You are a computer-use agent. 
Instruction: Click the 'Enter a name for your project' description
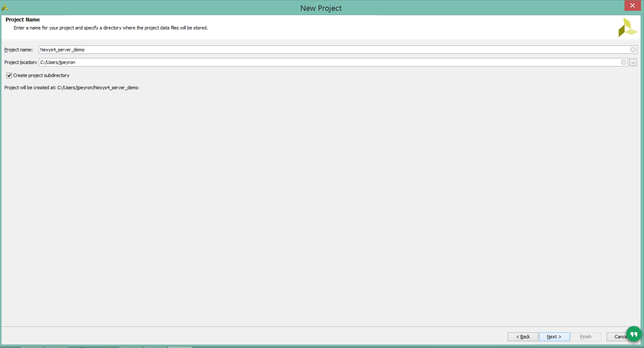point(110,28)
